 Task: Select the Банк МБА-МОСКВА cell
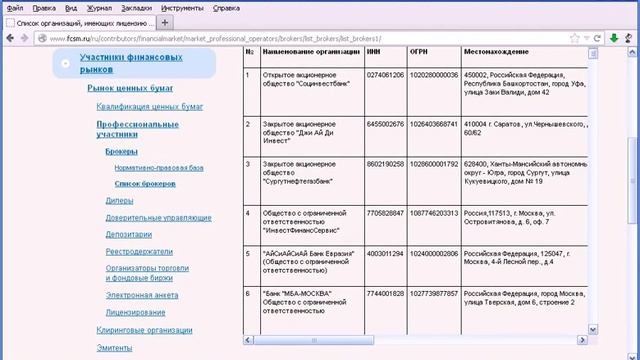[312, 311]
